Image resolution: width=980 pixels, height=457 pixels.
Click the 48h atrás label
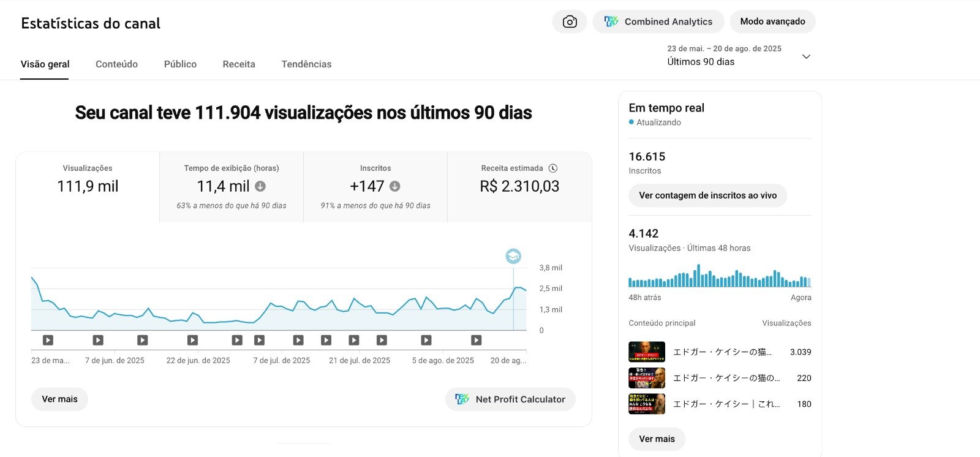(x=645, y=298)
